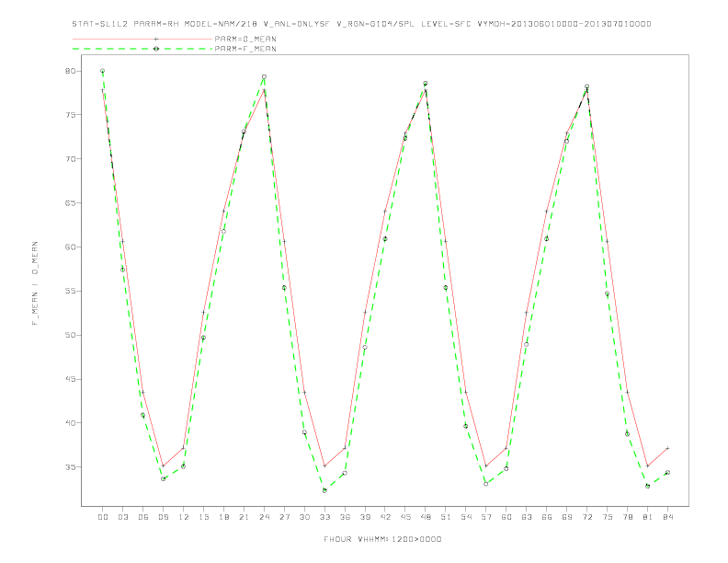Click the x-axis forecast hour label 57
This screenshot has height=563, width=728.
pos(486,517)
